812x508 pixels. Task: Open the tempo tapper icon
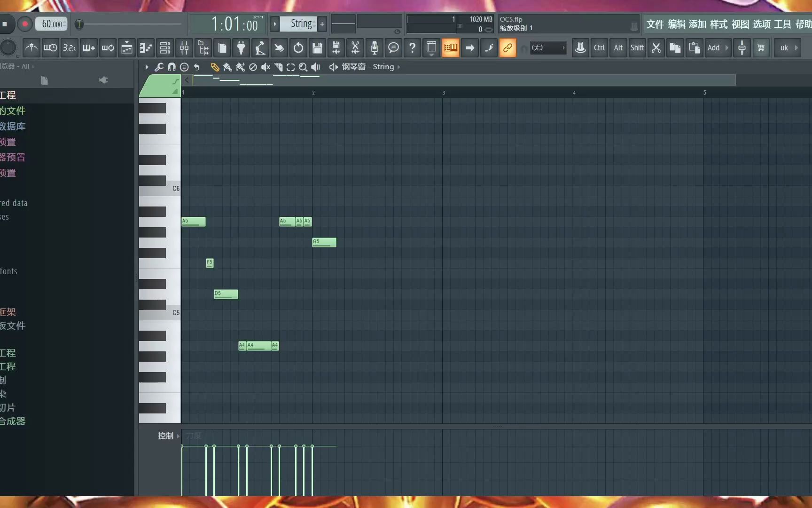[260, 48]
